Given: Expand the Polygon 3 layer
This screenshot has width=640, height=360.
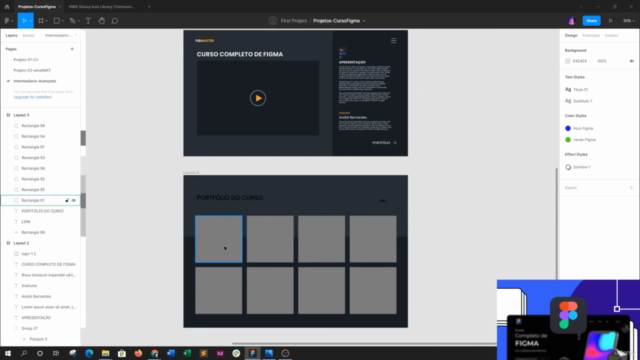Looking at the screenshot, I should tap(24, 339).
